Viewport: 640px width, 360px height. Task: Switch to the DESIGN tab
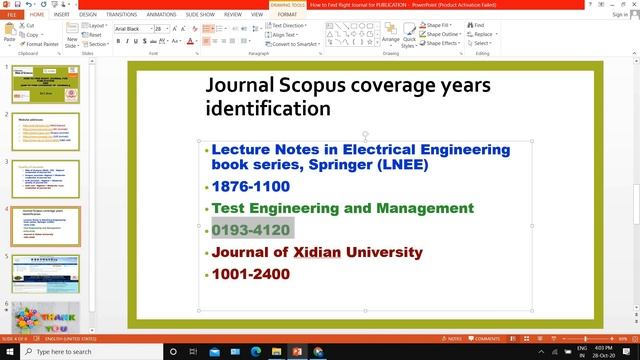coord(88,14)
